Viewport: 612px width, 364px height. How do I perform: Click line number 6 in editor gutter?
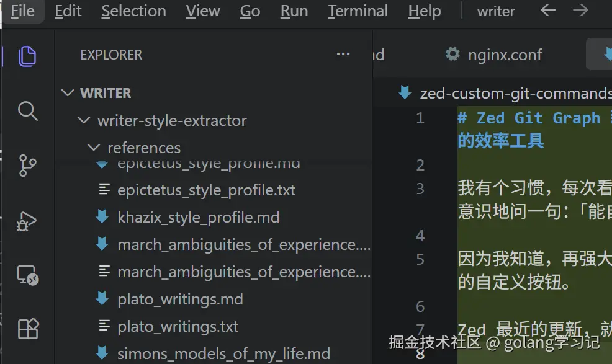(420, 306)
